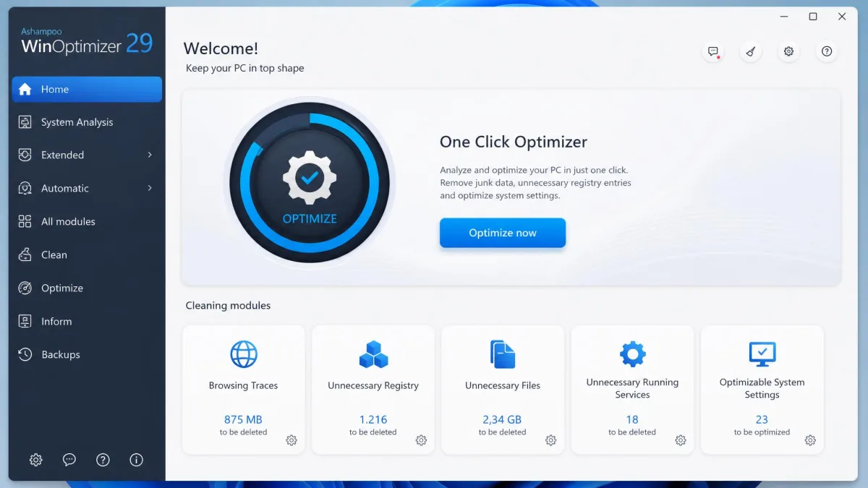Click the 23 to be optimized value

[x=762, y=419]
